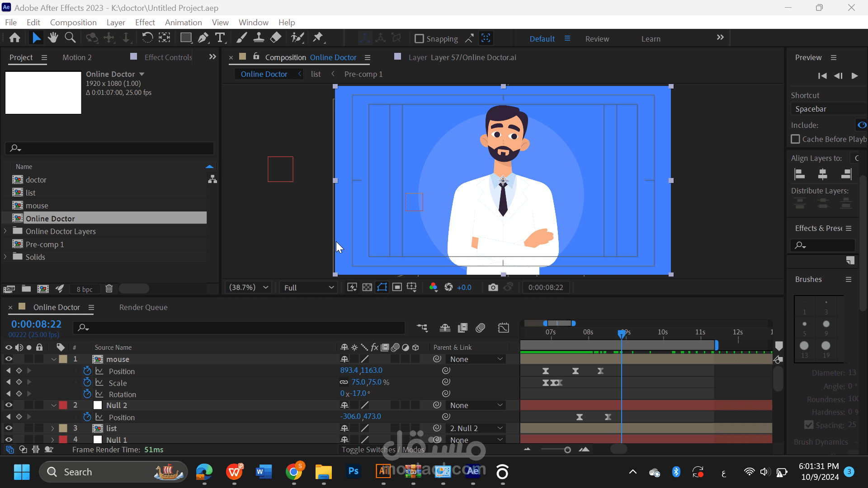Select the Horizontal Type tool
Screen dimensions: 868x488
point(220,38)
